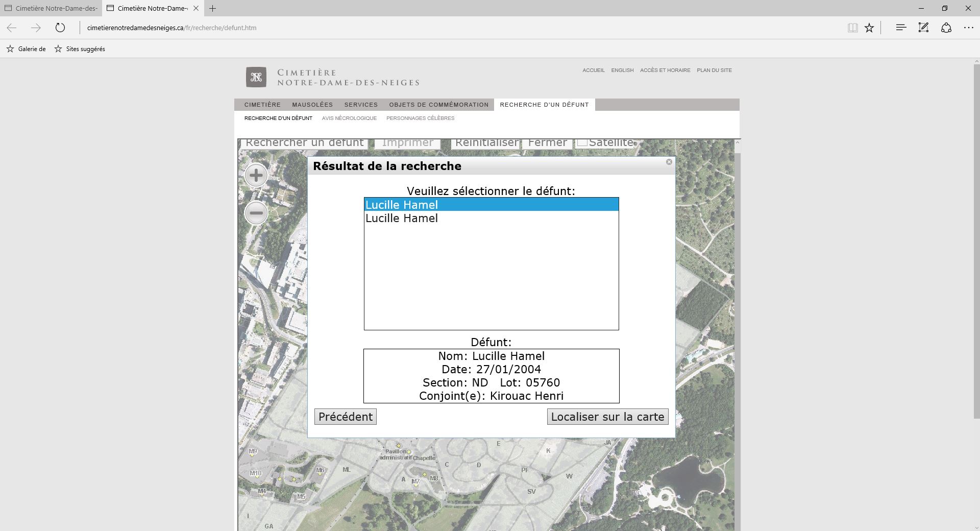Make a web note
The image size is (980, 531).
923,28
